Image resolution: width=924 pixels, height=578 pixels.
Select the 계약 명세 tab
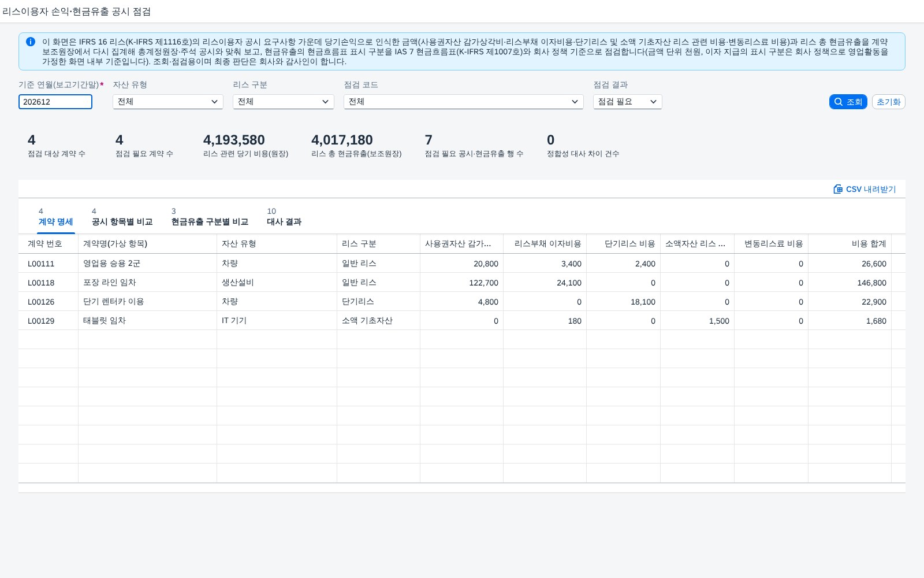[x=56, y=217]
